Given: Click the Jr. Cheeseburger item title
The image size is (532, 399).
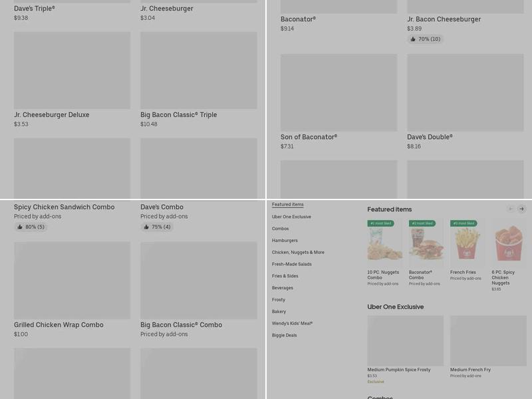Looking at the screenshot, I should pos(167,9).
